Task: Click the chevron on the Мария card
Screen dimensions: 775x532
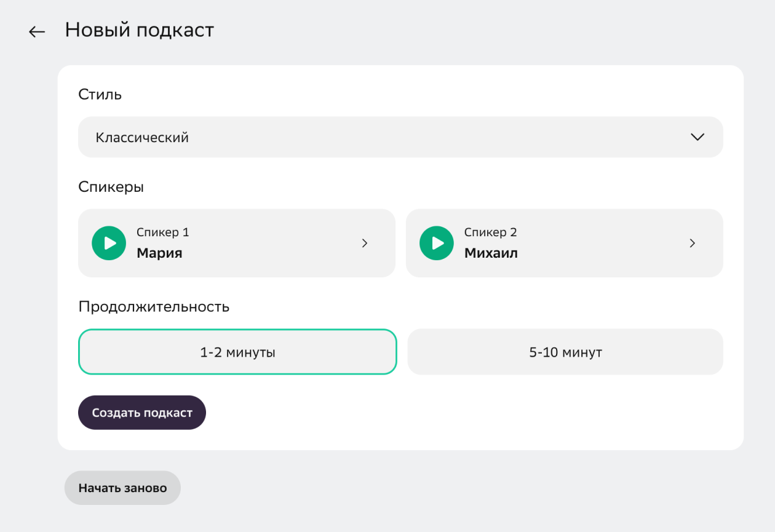Action: point(365,243)
